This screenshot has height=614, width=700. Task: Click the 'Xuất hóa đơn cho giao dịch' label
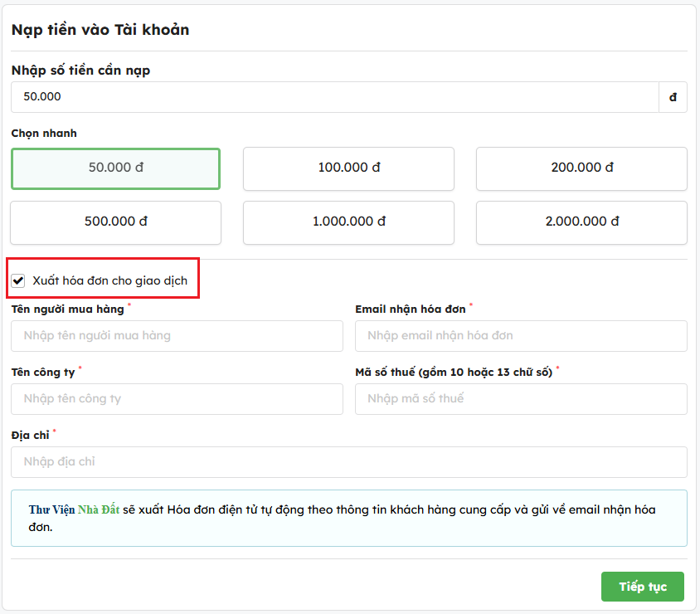[109, 281]
